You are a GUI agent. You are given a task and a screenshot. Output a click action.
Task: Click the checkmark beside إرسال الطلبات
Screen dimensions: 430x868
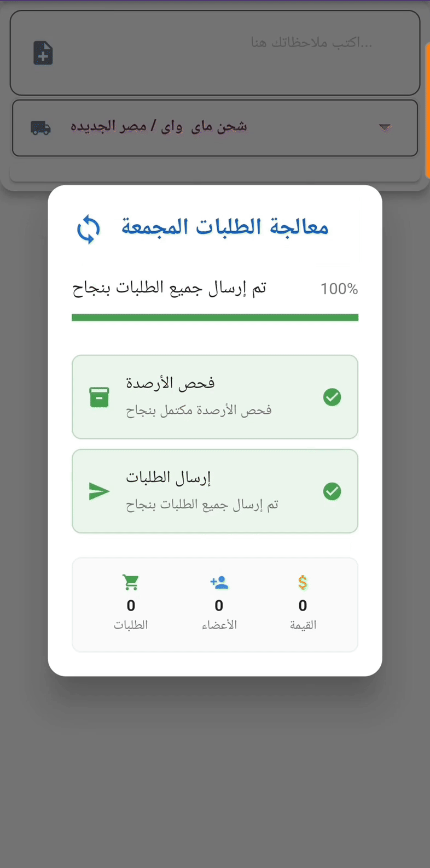(332, 491)
